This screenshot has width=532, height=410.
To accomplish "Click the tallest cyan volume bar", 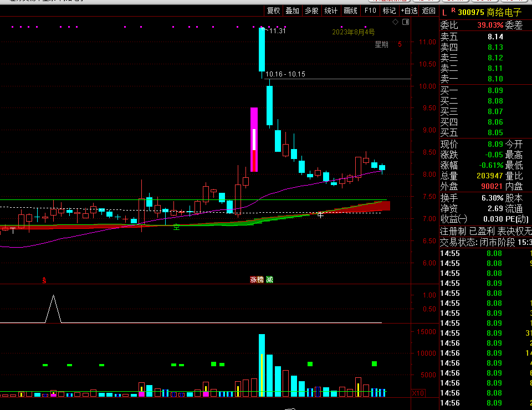I will click(262, 365).
